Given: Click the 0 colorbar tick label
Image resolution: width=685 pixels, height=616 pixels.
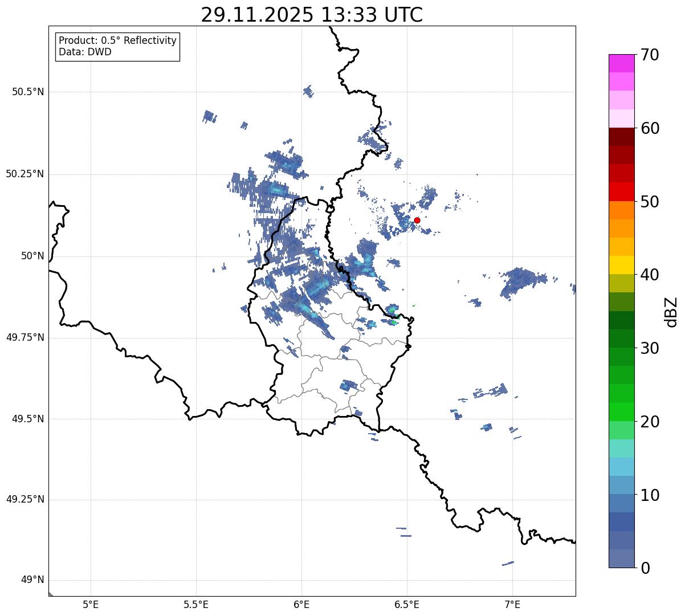Looking at the screenshot, I should (x=645, y=568).
